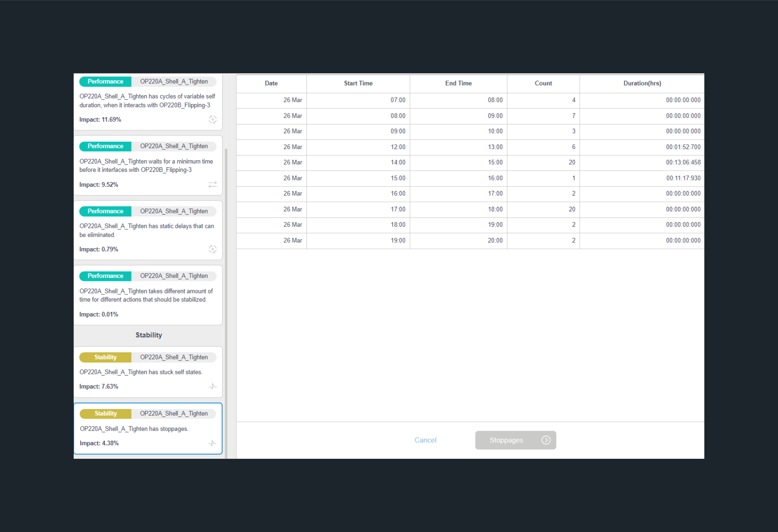Click swap arrows icon on 9.52% impact card
This screenshot has height=532, width=778.
(213, 185)
